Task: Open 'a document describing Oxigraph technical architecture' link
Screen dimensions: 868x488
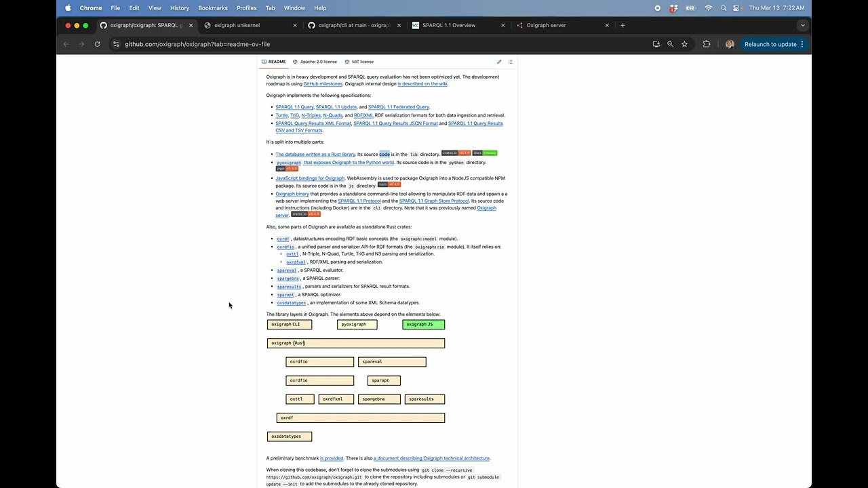Action: (431, 458)
